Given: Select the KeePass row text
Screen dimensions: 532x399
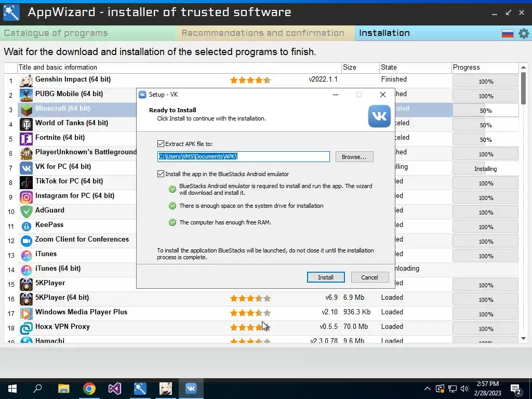Looking at the screenshot, I should [x=49, y=225].
